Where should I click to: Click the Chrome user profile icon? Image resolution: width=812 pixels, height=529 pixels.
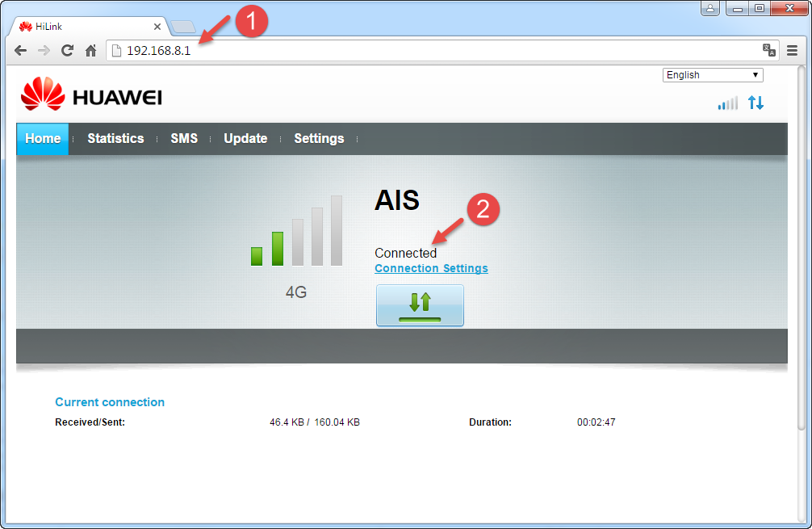coord(710,8)
